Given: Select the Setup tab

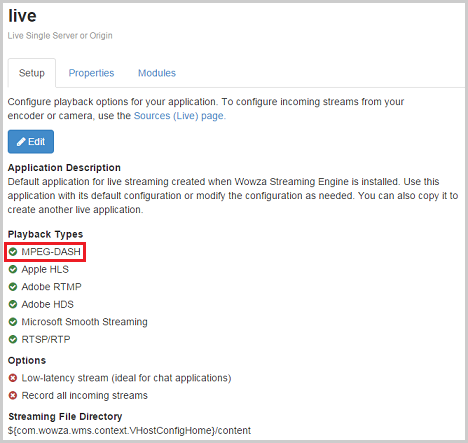Looking at the screenshot, I should tap(32, 73).
